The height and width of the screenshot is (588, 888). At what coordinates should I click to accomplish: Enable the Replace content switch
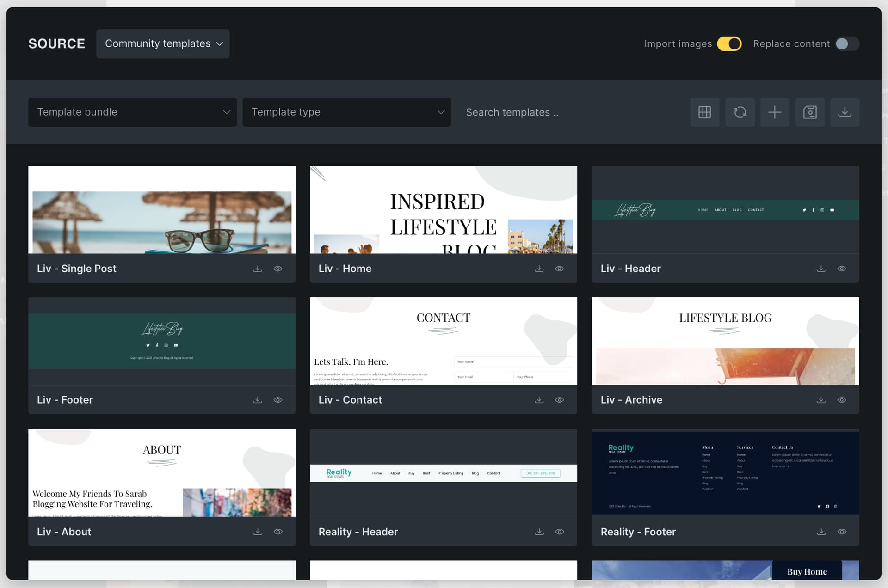(x=847, y=43)
